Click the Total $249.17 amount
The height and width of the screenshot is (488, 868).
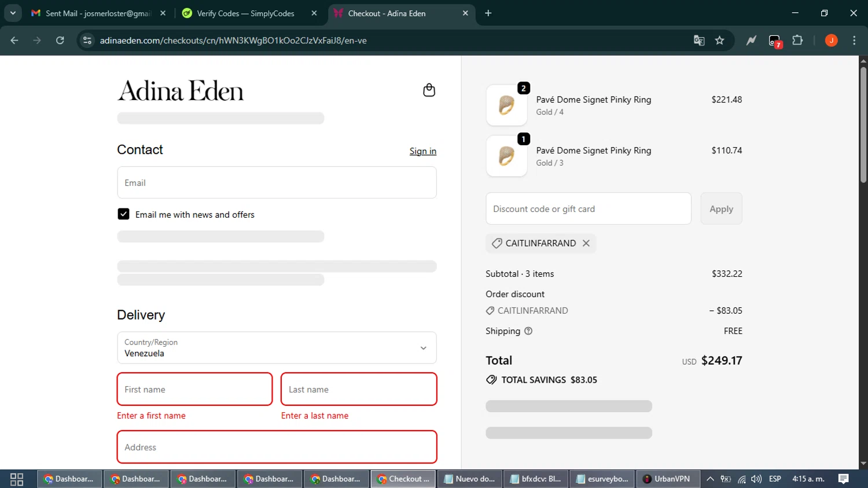pyautogui.click(x=722, y=361)
